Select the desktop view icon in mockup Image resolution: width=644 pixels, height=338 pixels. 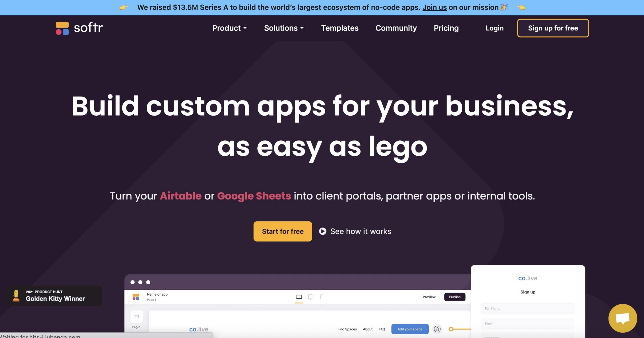pyautogui.click(x=299, y=297)
